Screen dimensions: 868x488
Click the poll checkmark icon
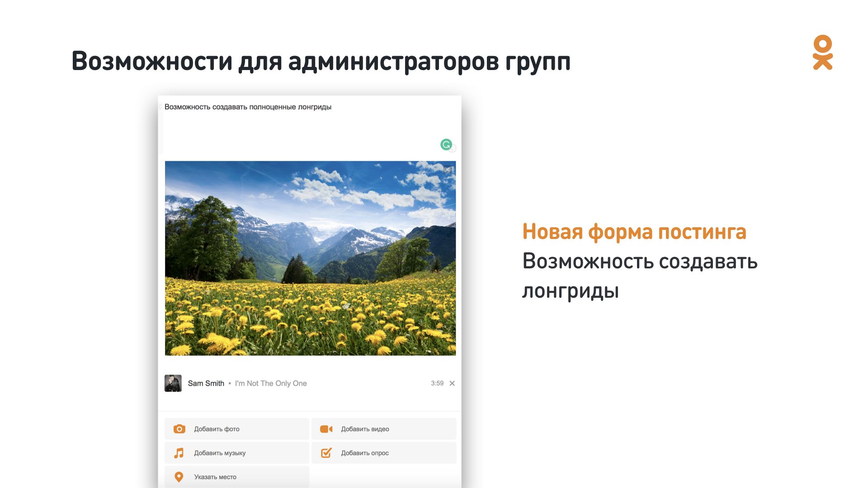click(326, 453)
